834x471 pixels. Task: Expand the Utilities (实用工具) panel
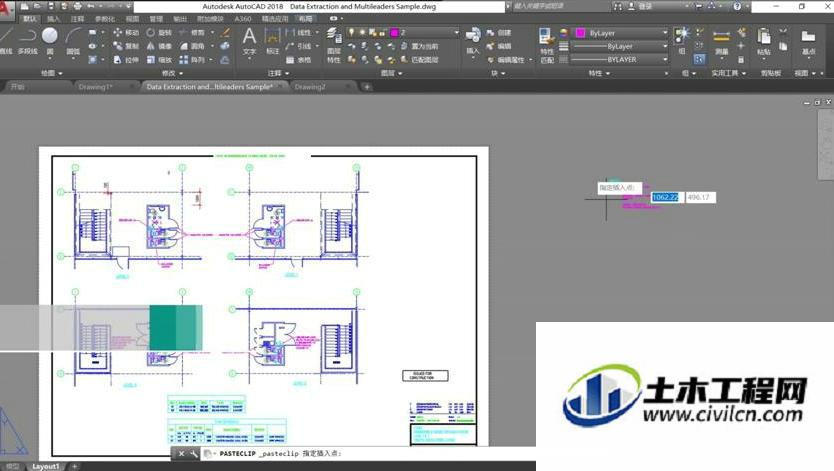click(729, 73)
